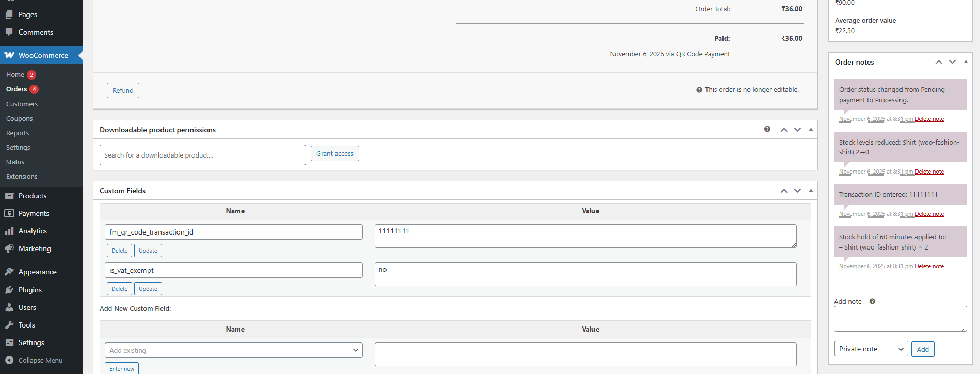Collapse the Custom Fields panel
Screen dimensions: 980x374
tap(811, 191)
